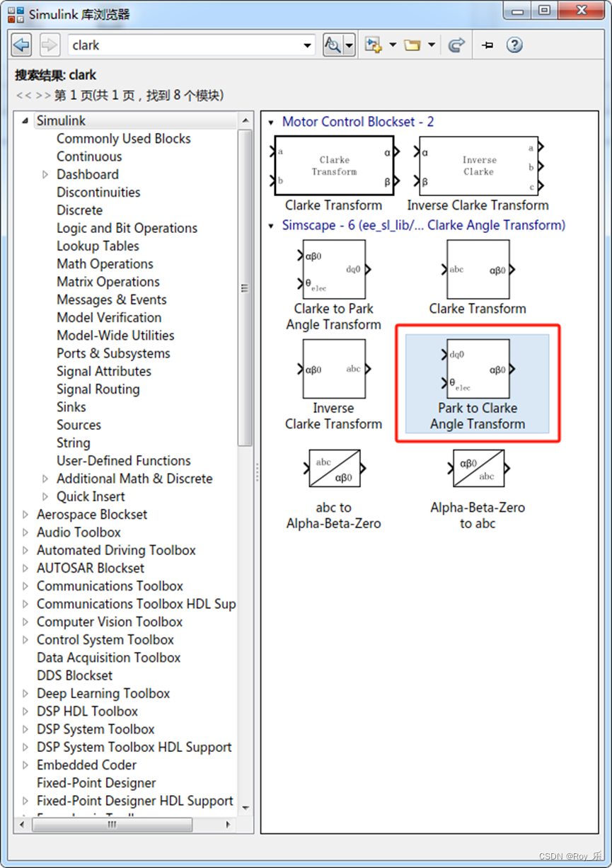Viewport: 612px width, 868px height.
Task: Select Commonly Used Blocks in the tree
Action: tap(123, 139)
